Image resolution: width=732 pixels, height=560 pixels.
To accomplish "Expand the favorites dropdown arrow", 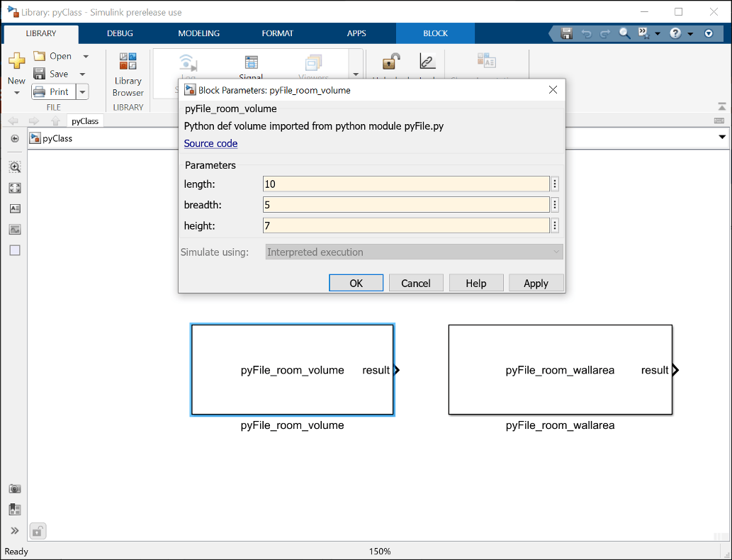I will pyautogui.click(x=658, y=33).
